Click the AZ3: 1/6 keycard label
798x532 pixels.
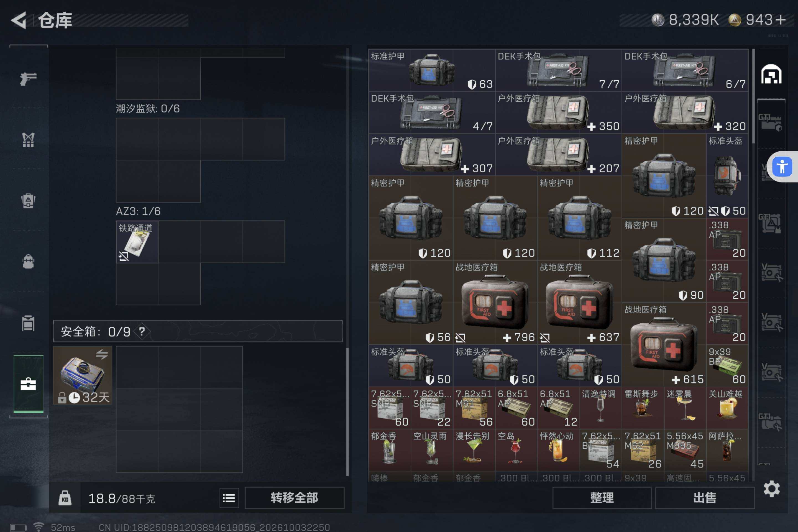click(138, 211)
